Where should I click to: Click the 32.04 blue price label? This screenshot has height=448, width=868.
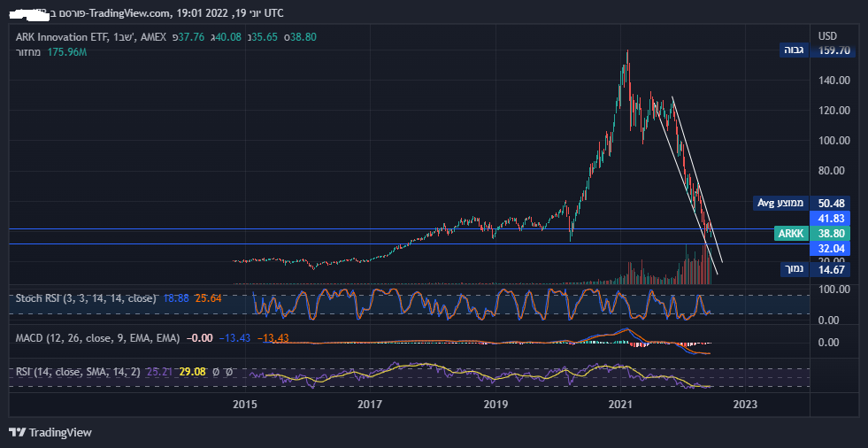[x=830, y=249]
